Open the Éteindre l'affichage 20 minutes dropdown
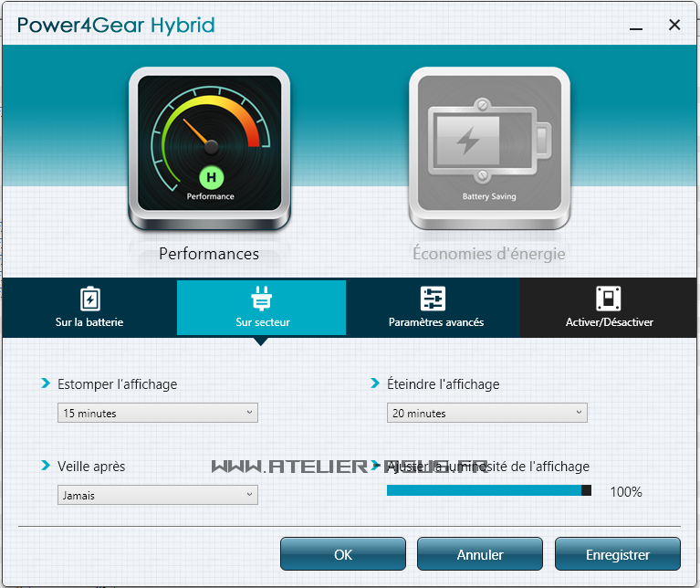 [x=487, y=414]
